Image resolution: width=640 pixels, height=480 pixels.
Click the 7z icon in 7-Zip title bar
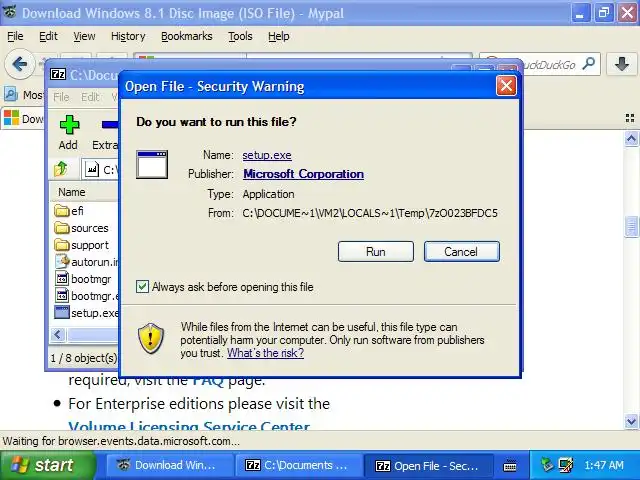(x=58, y=74)
